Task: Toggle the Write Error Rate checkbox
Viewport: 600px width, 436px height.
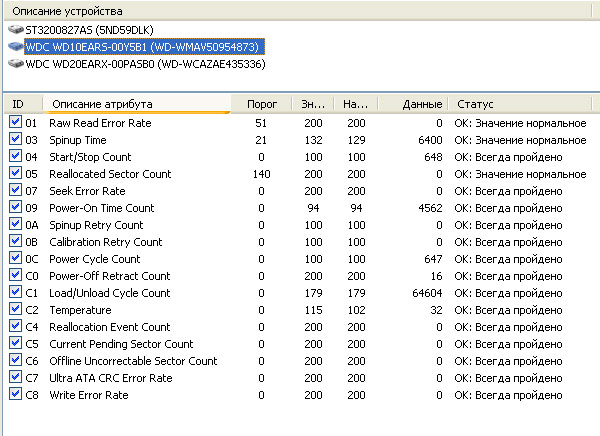Action: pyautogui.click(x=15, y=394)
